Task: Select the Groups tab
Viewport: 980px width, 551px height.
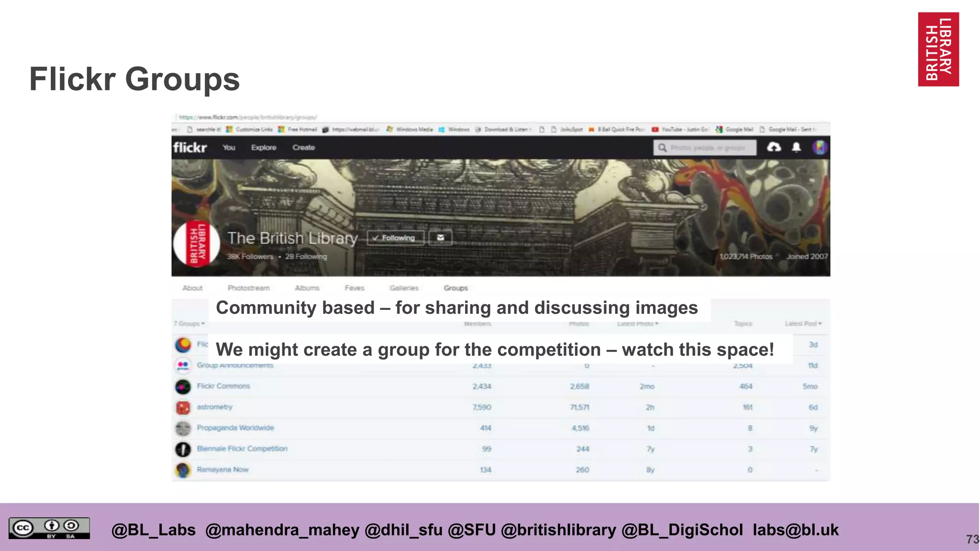Action: pyautogui.click(x=456, y=288)
